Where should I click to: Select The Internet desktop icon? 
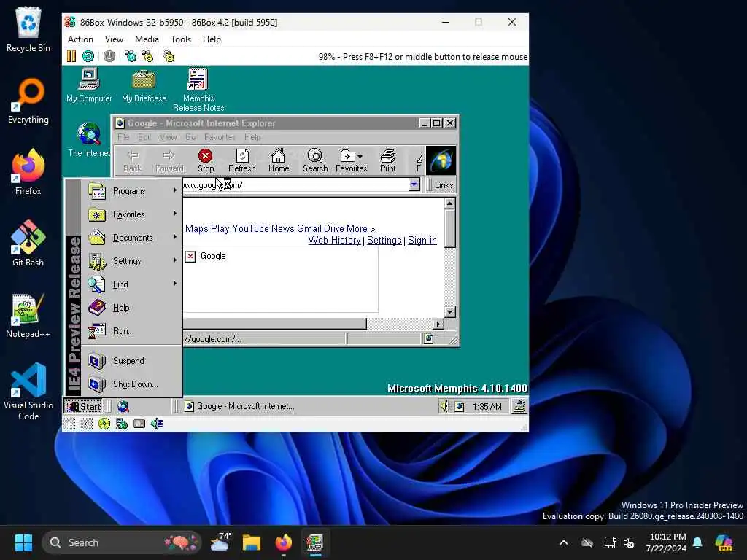click(89, 139)
